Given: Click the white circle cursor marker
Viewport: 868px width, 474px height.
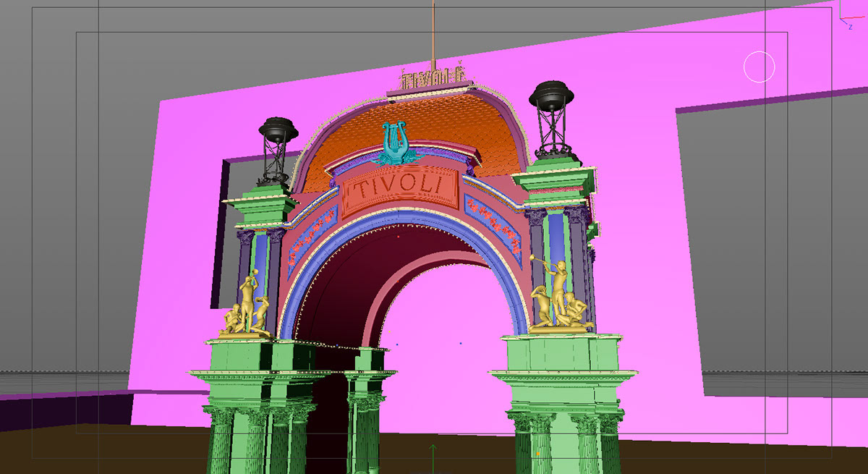Looking at the screenshot, I should click(759, 67).
